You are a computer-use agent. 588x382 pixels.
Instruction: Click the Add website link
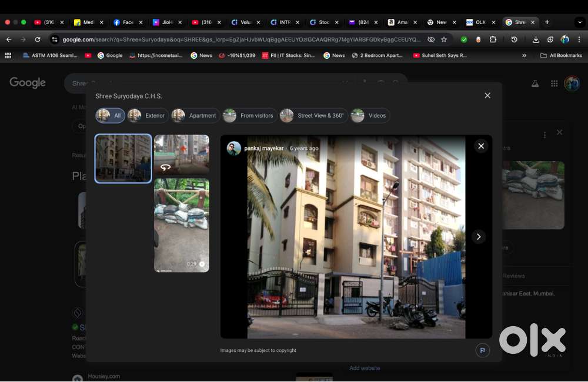point(365,368)
